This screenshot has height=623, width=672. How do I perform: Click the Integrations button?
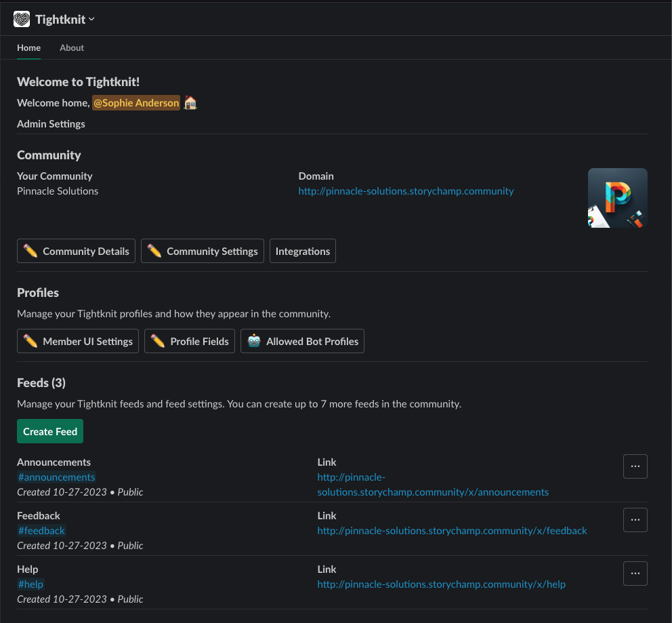(x=302, y=251)
